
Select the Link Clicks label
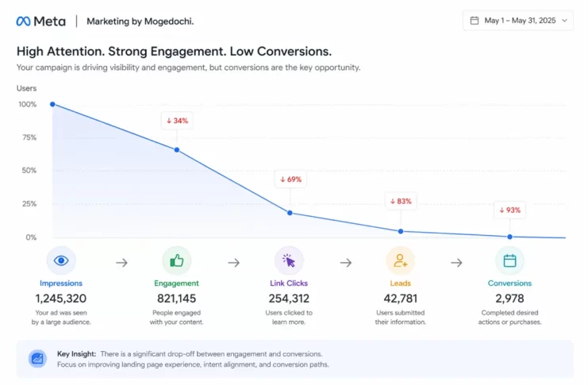coord(289,283)
